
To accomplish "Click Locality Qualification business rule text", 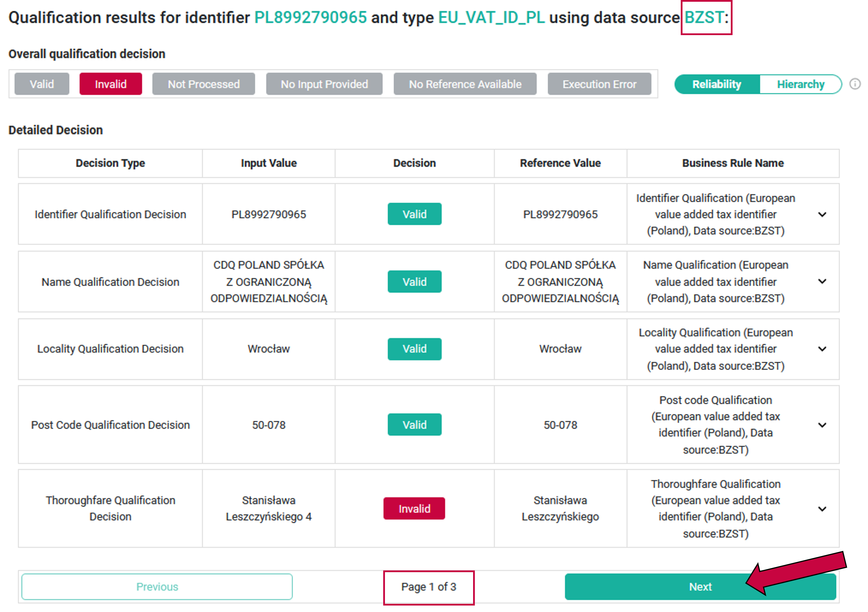I will pyautogui.click(x=716, y=349).
